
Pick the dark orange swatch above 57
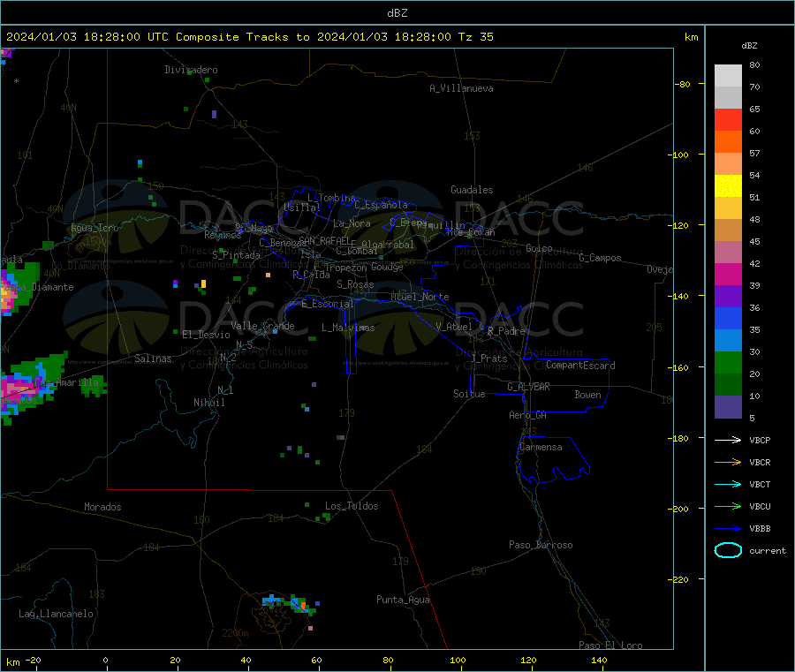coord(728,142)
